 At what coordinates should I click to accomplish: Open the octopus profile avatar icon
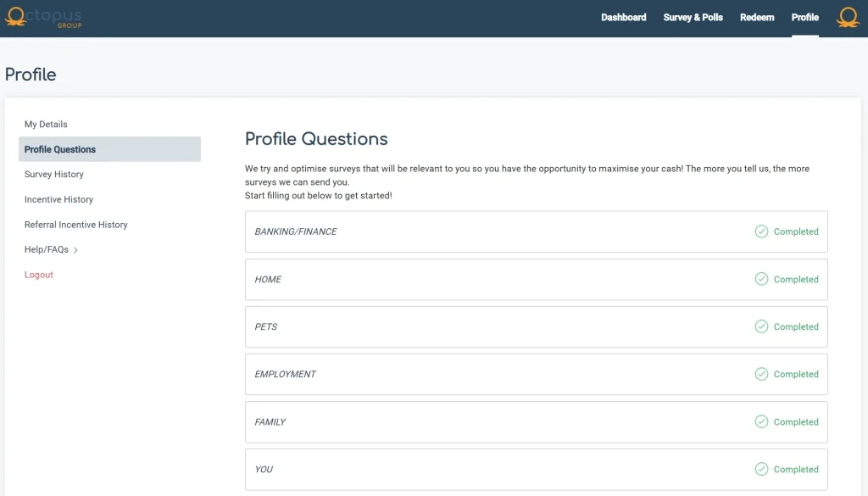coord(848,18)
